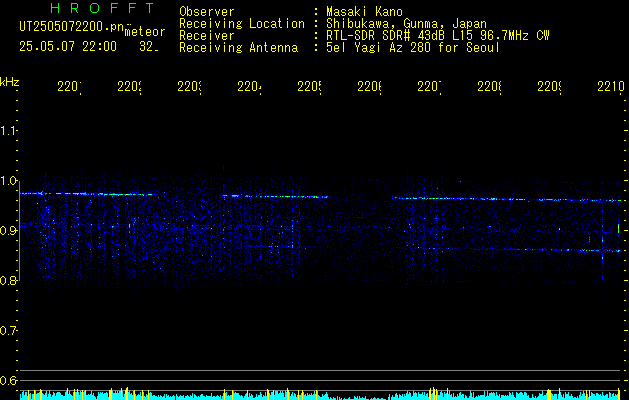Select the RTL-SDR SDR# 96.7MHz receiver text
629x400 pixels.
[x=438, y=36]
